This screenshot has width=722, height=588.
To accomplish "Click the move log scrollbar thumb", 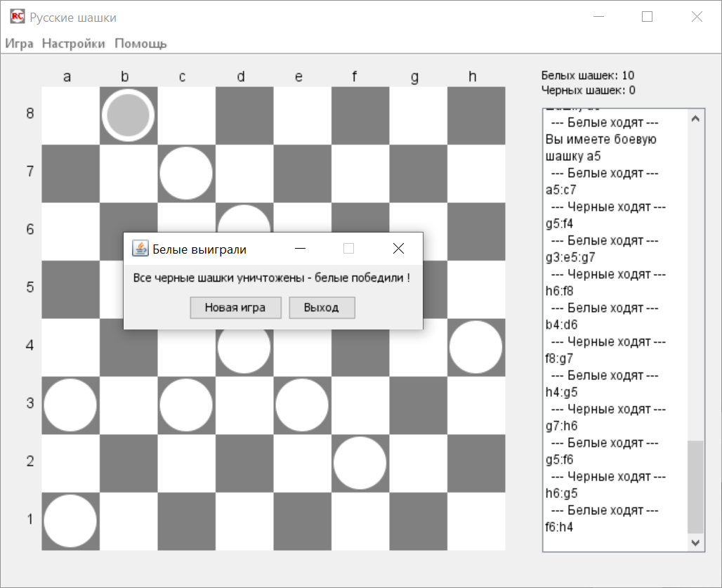I will tap(695, 486).
